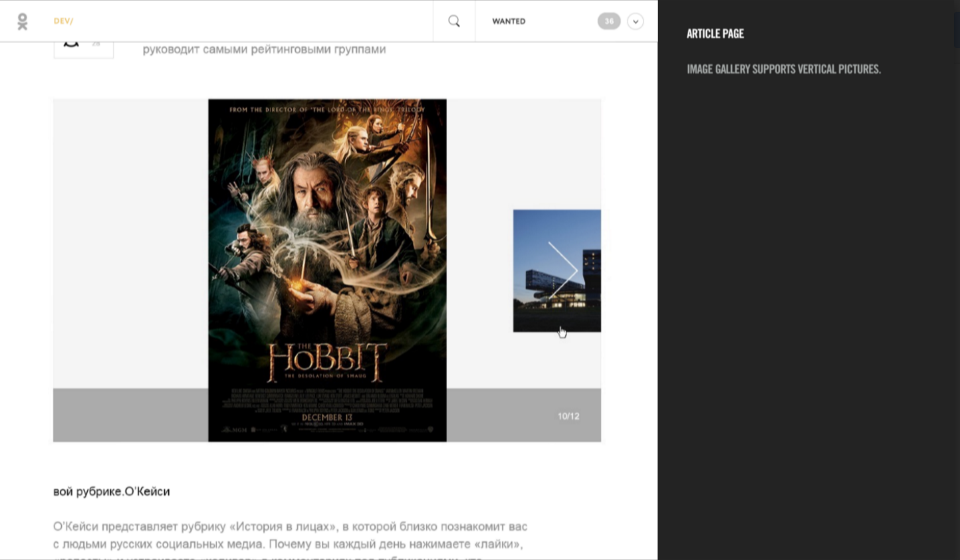
Task: Expand the circular chevron dropdown in header
Action: pos(636,21)
